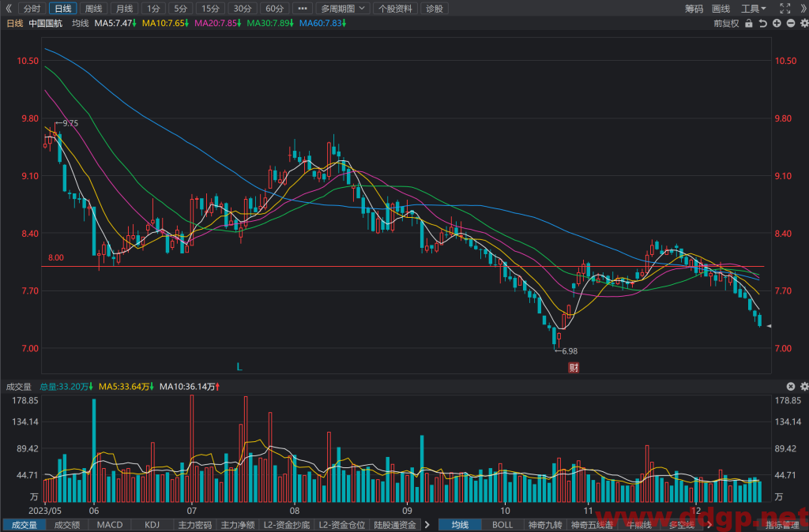Activate 画线 drawing tools
Viewport: 809px width, 532px height.
coord(721,8)
